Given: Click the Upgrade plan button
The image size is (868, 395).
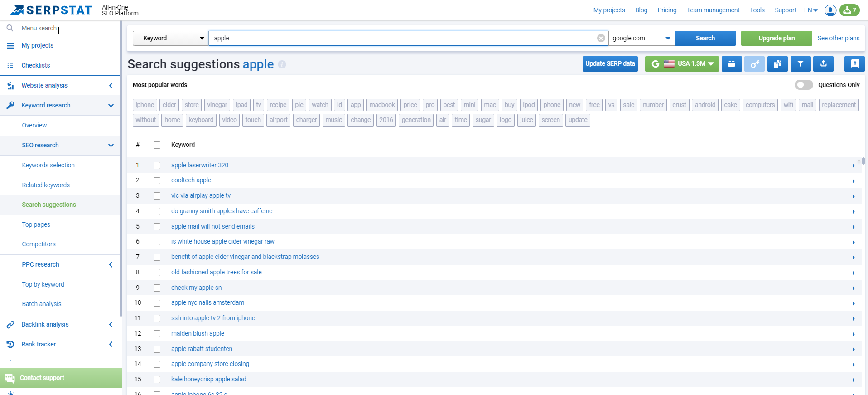Looking at the screenshot, I should point(776,38).
